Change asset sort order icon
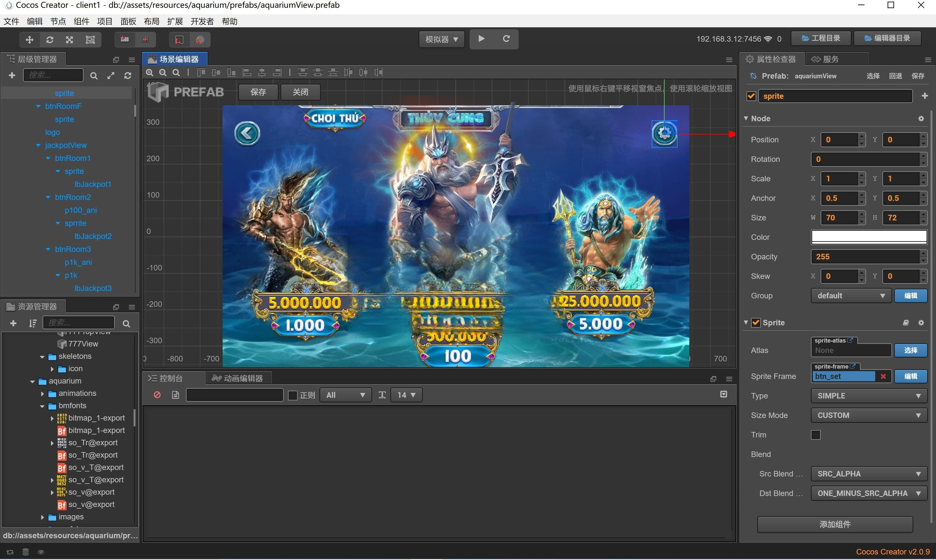The width and height of the screenshot is (936, 560). pos(33,323)
